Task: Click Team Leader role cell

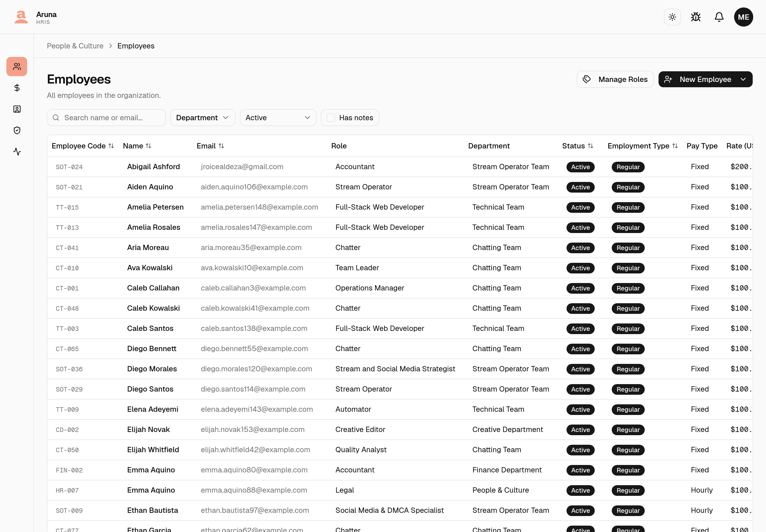Action: click(x=357, y=268)
